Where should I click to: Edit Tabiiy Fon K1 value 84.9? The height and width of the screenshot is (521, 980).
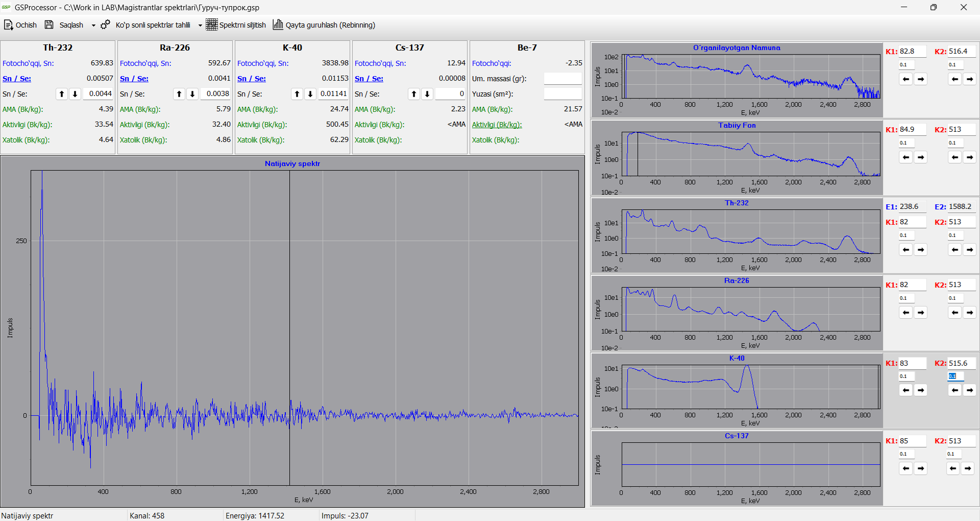[x=913, y=129]
